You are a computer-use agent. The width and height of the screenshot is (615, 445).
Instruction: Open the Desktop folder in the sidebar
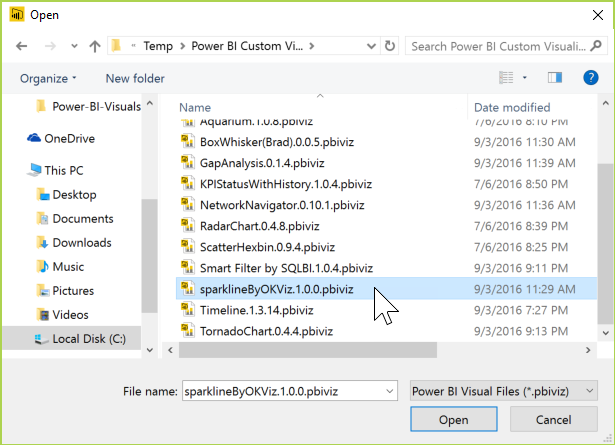[67, 194]
